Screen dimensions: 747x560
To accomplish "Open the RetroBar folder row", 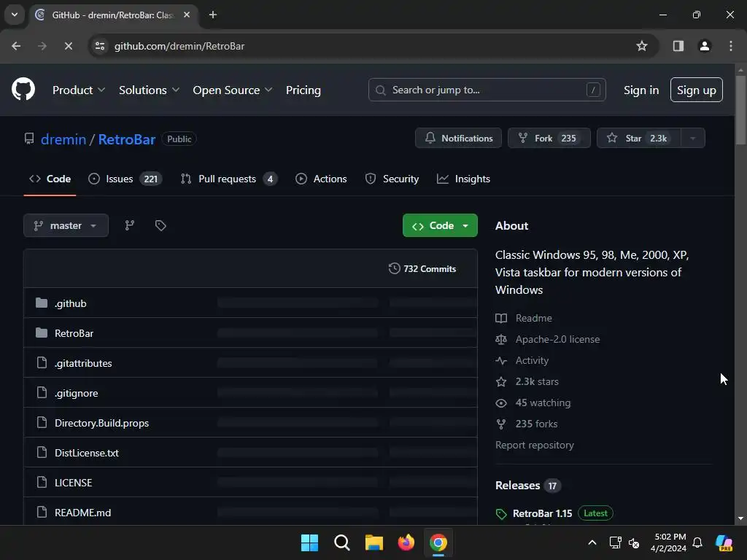I will tap(250, 332).
